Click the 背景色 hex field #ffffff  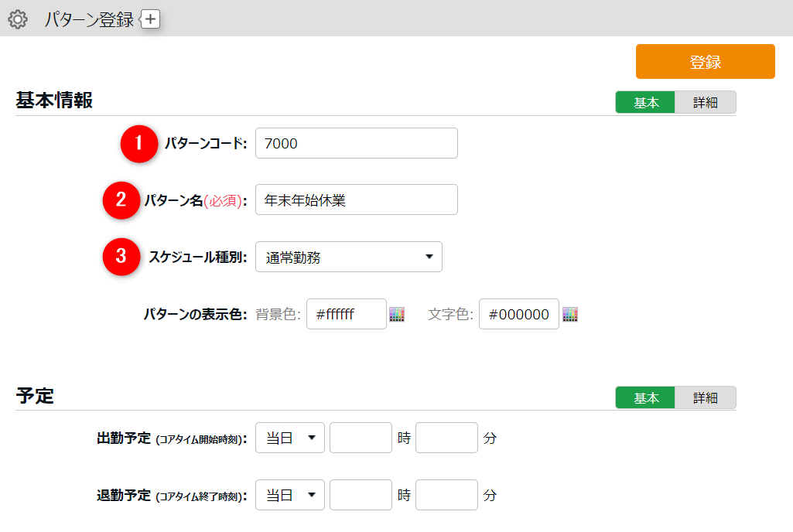[x=346, y=314]
